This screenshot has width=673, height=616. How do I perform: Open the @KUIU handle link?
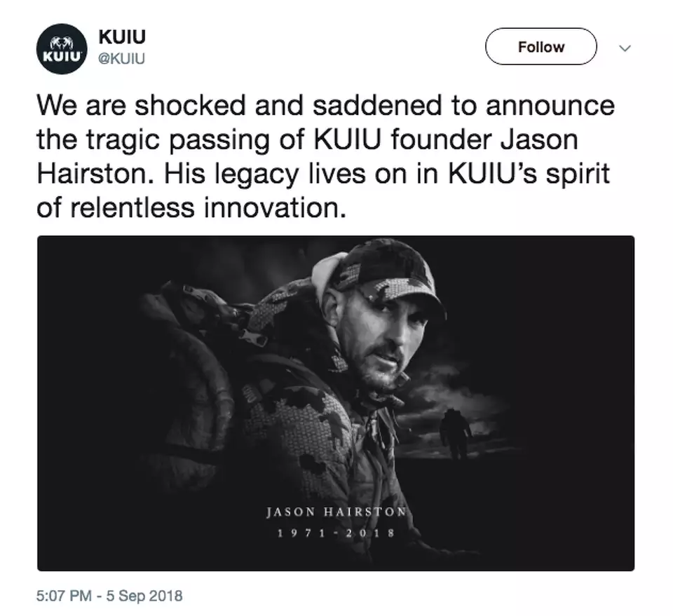click(123, 58)
